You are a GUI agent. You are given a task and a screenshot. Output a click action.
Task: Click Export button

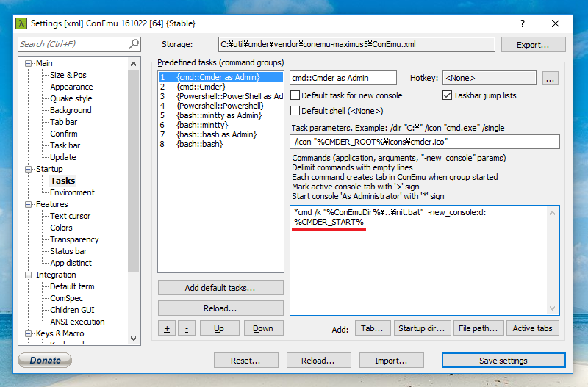pyautogui.click(x=533, y=45)
